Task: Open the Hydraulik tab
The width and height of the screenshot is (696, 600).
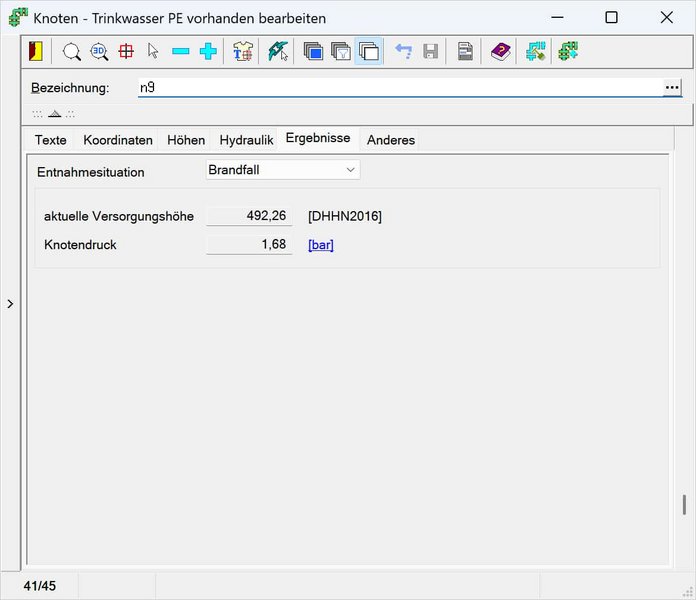Action: pyautogui.click(x=246, y=140)
